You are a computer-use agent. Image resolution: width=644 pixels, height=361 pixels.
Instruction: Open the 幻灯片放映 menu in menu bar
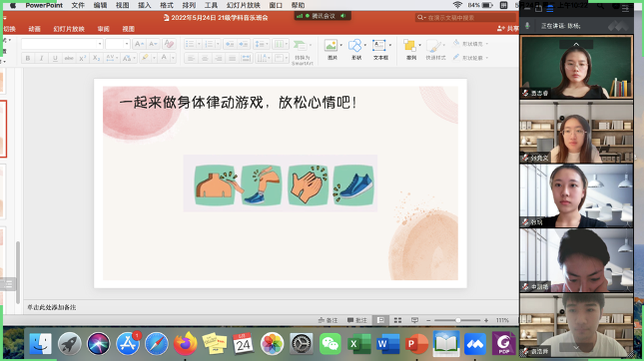(244, 5)
